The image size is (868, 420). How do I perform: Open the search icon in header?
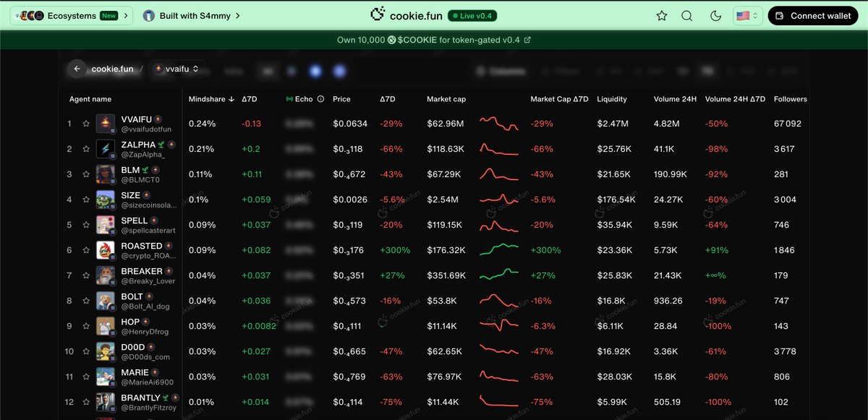coord(687,16)
